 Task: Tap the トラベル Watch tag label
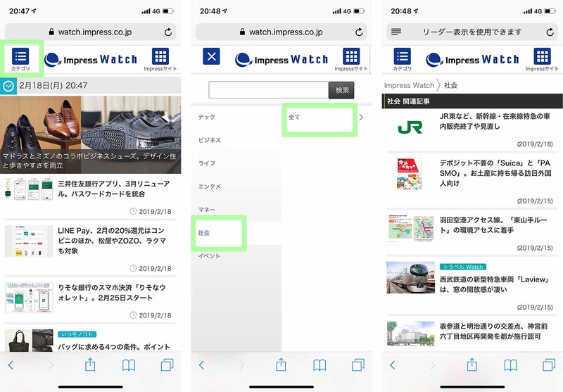(463, 267)
